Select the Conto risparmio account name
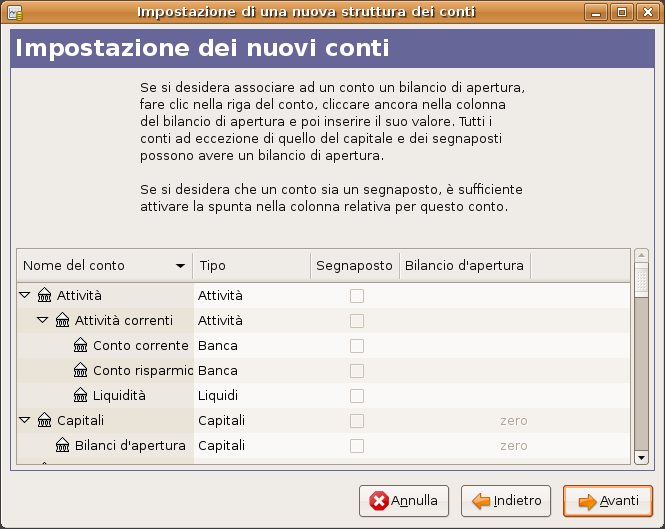The width and height of the screenshot is (665, 529). (143, 370)
